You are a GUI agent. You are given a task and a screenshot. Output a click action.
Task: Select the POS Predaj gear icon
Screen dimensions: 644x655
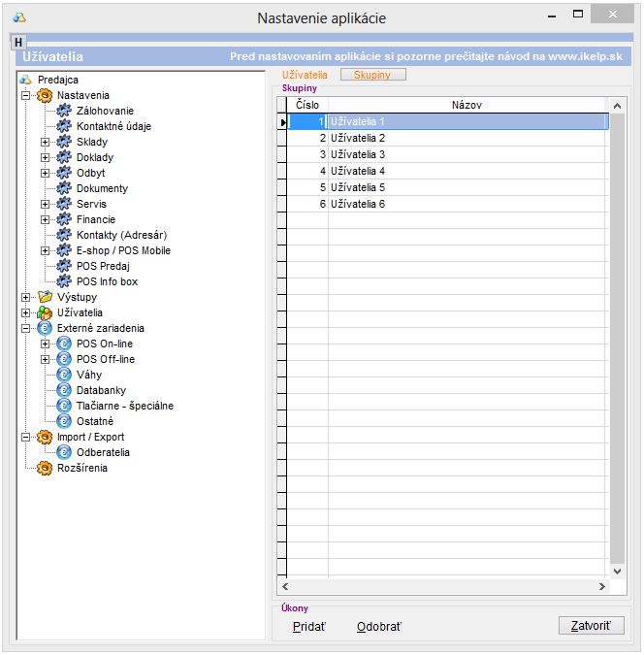pyautogui.click(x=65, y=266)
